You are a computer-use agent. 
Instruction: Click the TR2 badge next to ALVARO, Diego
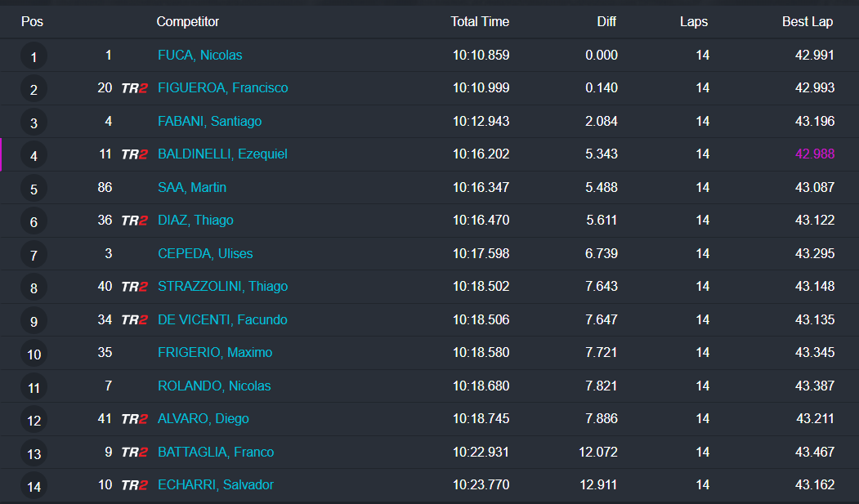pos(134,419)
